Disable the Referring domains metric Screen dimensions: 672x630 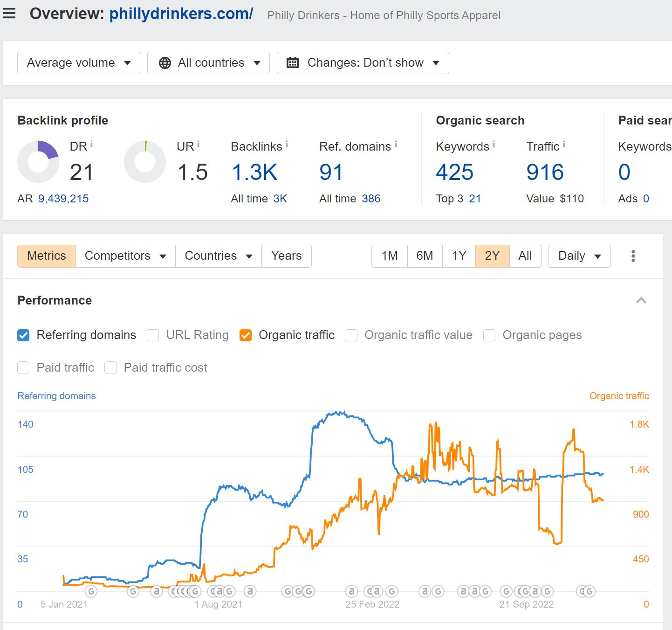[23, 335]
